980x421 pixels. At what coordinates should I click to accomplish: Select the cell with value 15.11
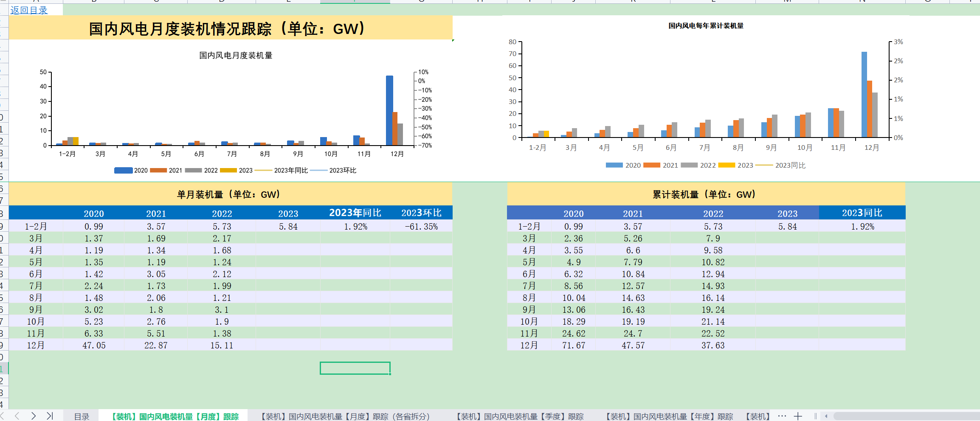222,345
